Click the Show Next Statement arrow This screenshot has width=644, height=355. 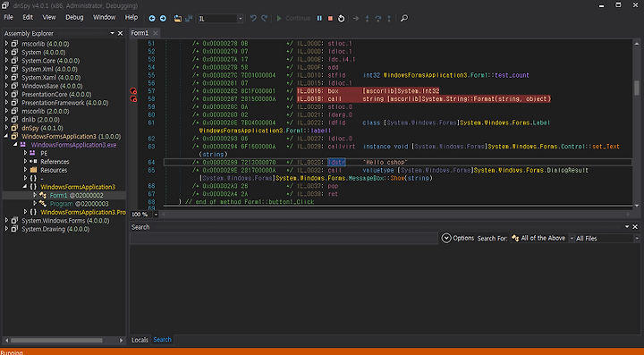[x=356, y=19]
